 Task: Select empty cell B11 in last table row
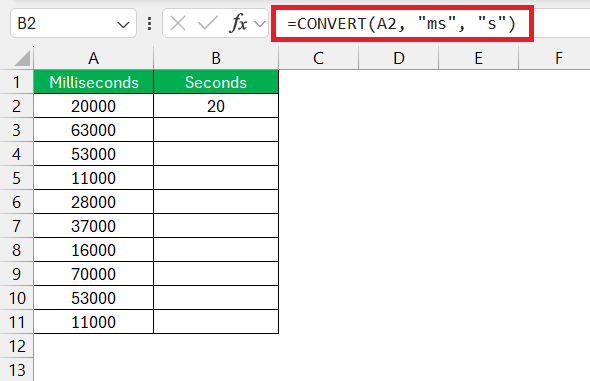point(216,322)
